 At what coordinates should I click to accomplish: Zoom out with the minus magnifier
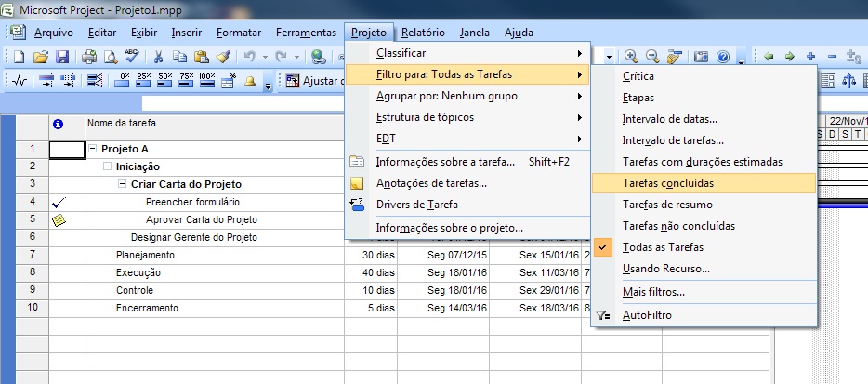[x=652, y=56]
